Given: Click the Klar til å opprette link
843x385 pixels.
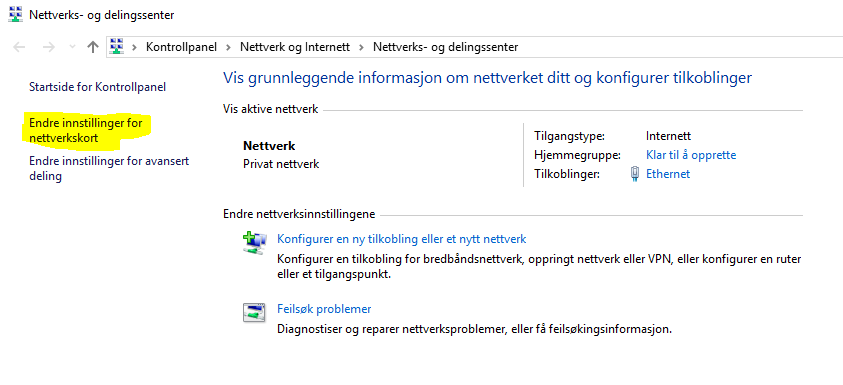Looking at the screenshot, I should click(691, 155).
